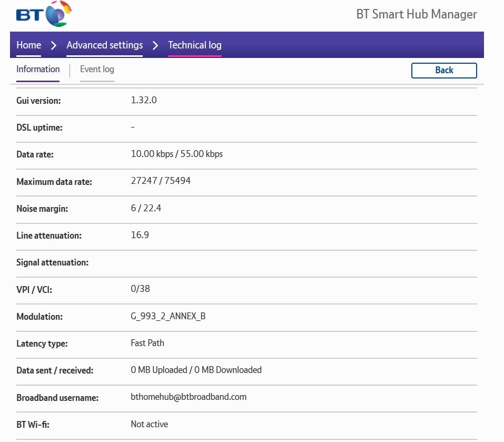This screenshot has width=504, height=442.
Task: Click the Data sent / received label
Action: tap(55, 371)
